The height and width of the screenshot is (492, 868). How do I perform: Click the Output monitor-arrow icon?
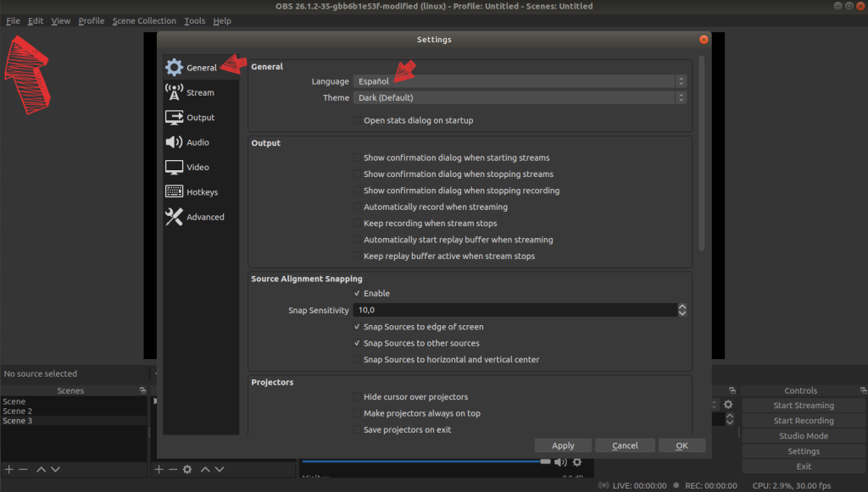pyautogui.click(x=174, y=117)
